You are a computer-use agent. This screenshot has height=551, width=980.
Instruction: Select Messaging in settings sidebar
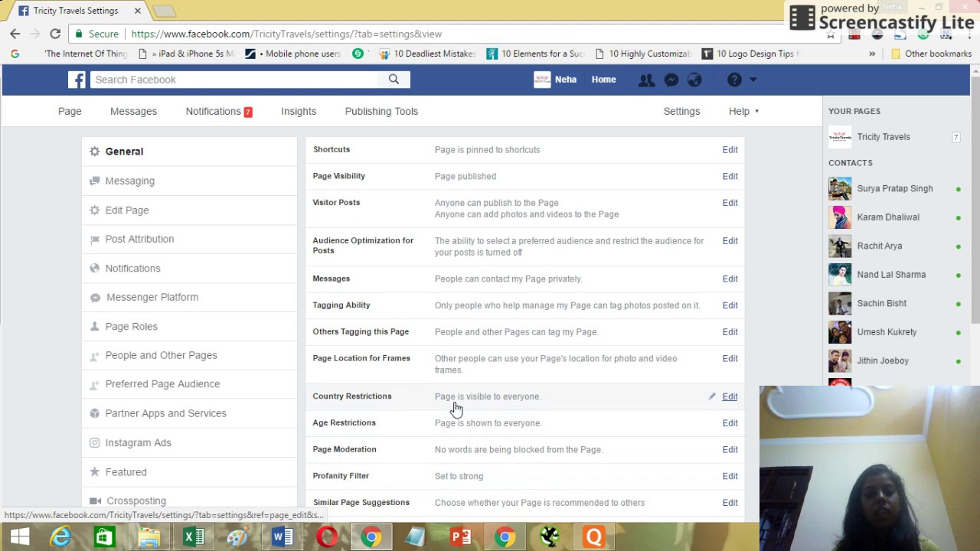[x=189, y=181]
